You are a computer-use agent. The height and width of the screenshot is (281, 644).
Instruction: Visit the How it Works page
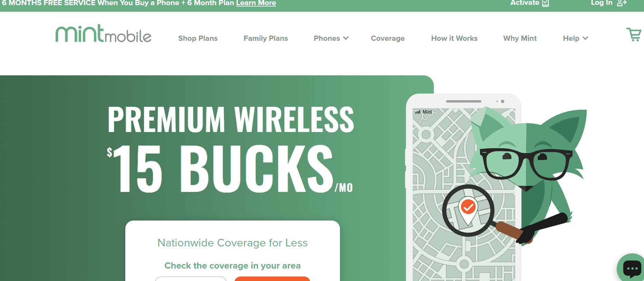point(454,38)
